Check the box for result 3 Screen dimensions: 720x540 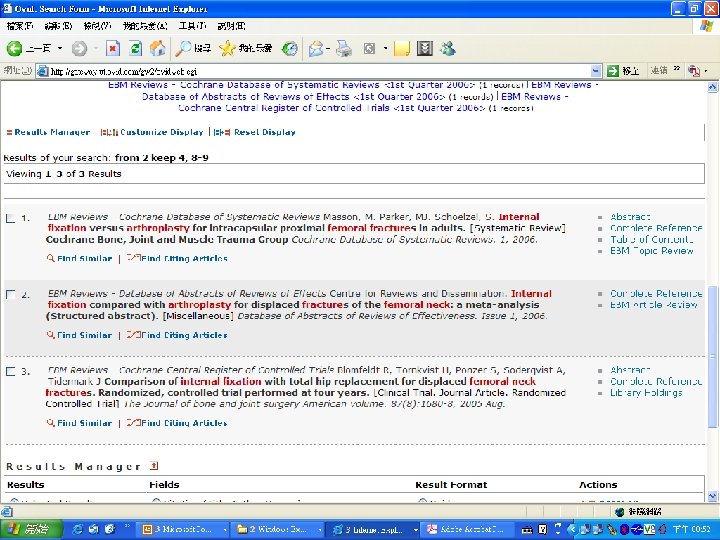(x=10, y=371)
